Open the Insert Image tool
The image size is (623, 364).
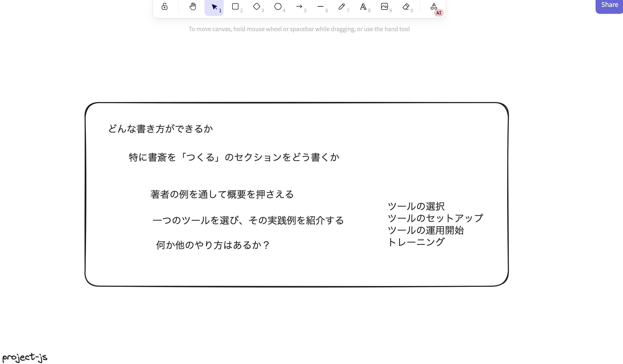(384, 7)
